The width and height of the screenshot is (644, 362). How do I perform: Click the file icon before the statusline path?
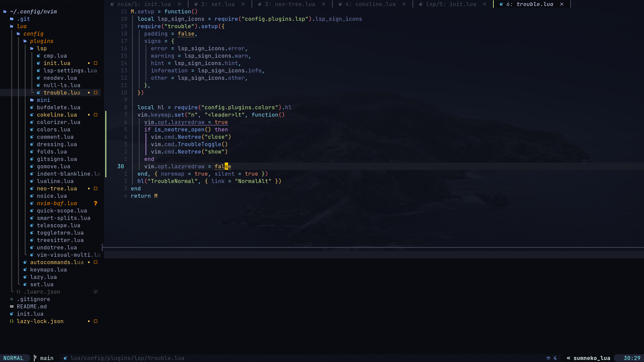66,358
